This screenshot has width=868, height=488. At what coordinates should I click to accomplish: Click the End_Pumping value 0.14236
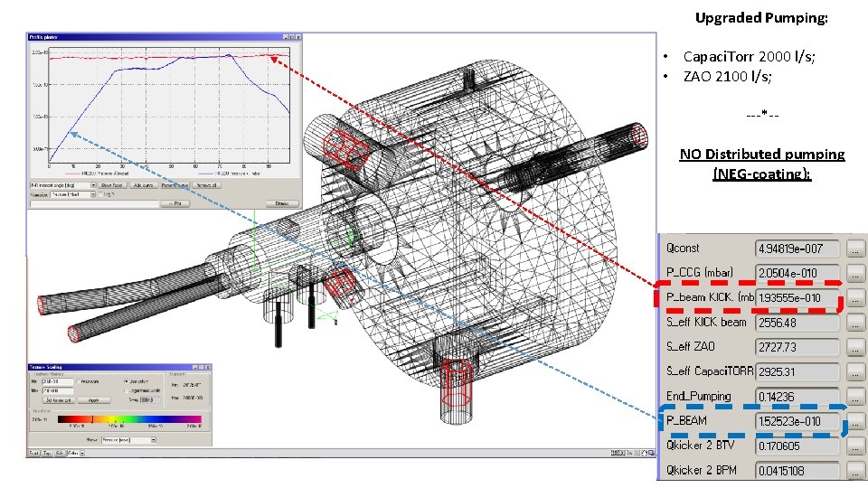pyautogui.click(x=797, y=397)
